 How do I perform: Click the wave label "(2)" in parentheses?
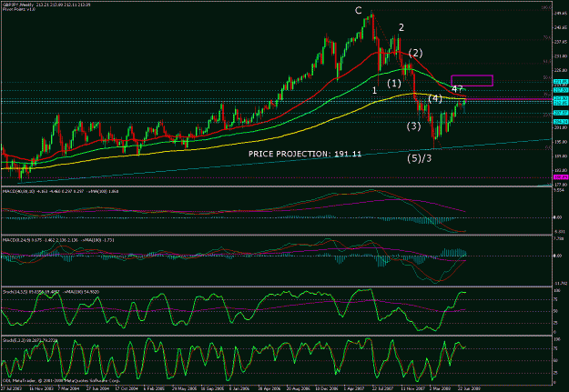click(x=415, y=53)
